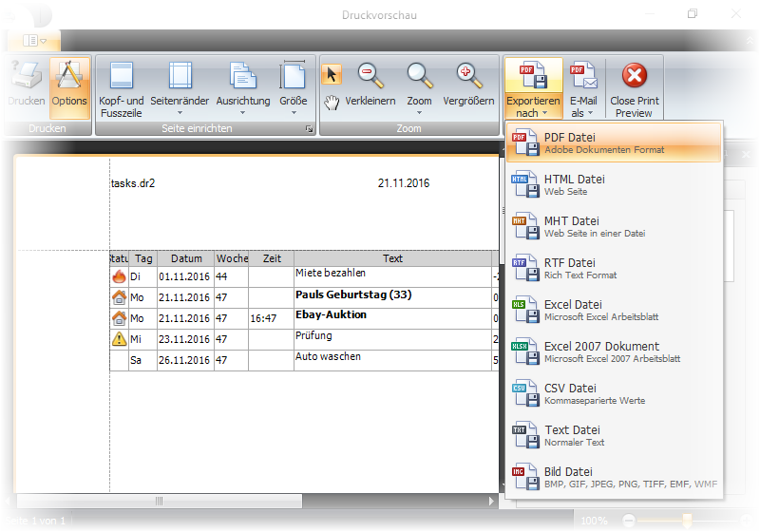Export as Excel 2007 Dokument

coord(614,351)
